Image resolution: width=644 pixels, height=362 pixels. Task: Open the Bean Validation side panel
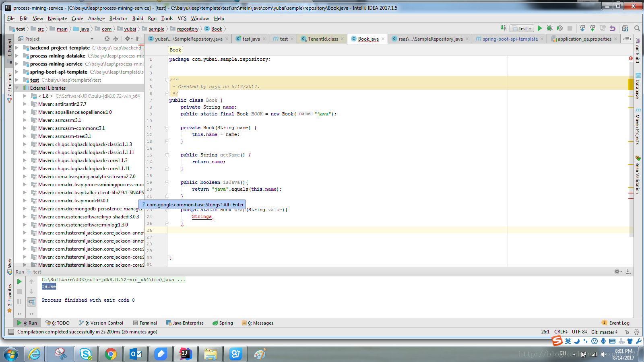638,174
